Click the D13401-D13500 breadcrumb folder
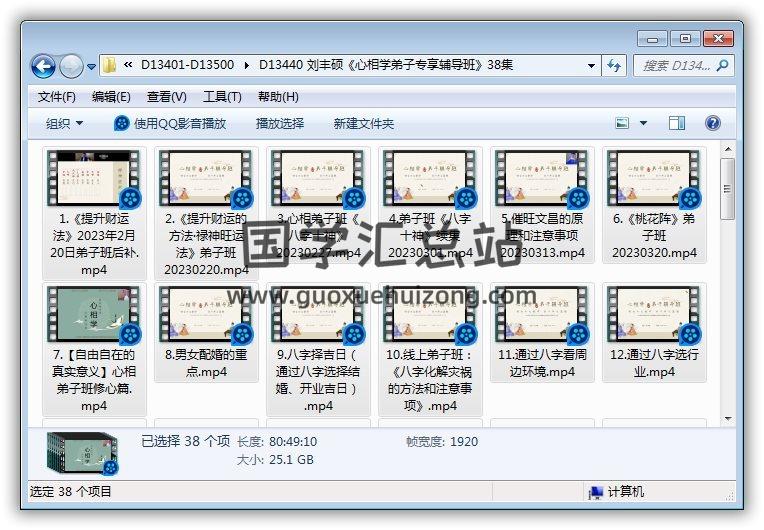 (x=189, y=66)
